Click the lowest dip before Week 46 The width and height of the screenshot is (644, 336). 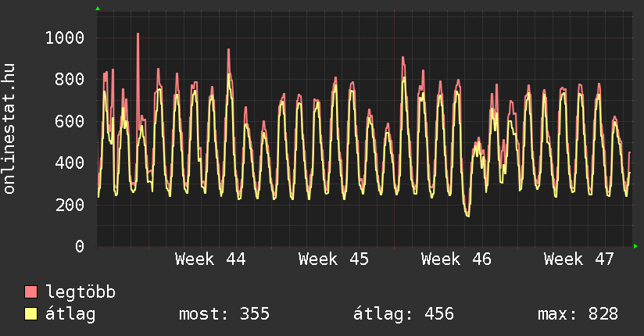point(467,215)
